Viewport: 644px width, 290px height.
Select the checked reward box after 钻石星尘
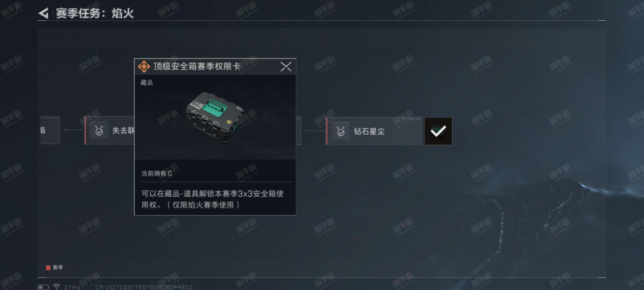point(438,131)
